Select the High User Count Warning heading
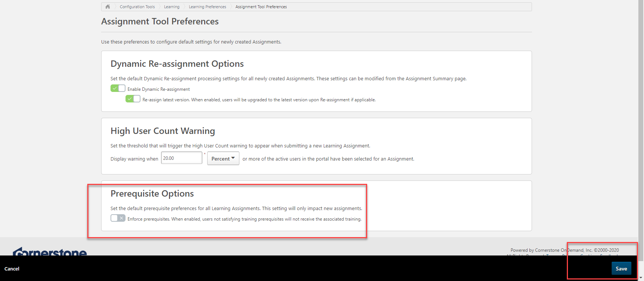644x281 pixels. [x=163, y=131]
